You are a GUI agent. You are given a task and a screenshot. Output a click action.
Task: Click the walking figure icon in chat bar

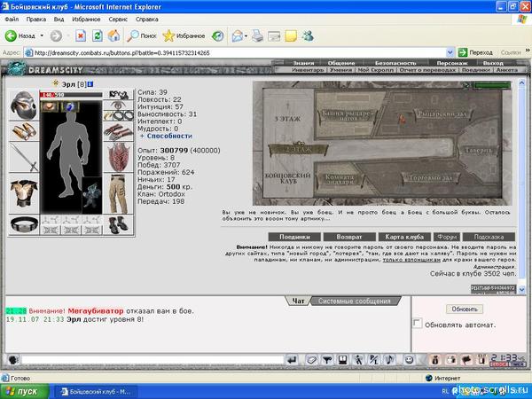358,360
